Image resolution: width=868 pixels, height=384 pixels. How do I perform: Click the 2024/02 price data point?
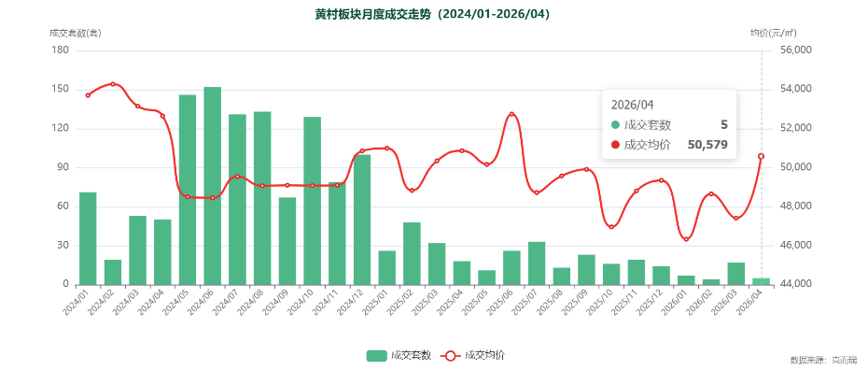[x=113, y=84]
